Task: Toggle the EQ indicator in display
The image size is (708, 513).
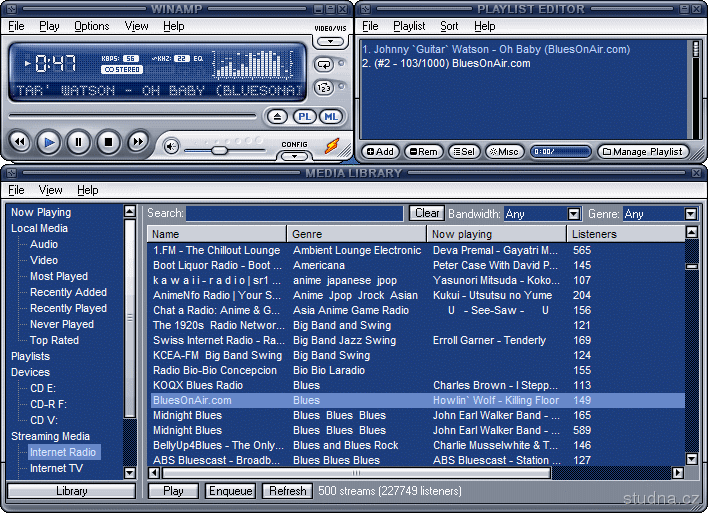Action: pos(198,59)
